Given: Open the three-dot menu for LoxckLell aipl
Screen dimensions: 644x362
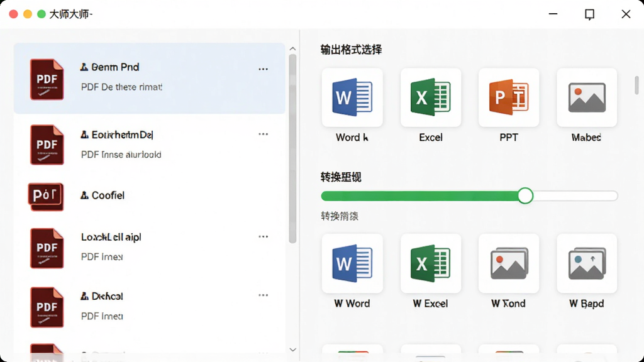Looking at the screenshot, I should (x=264, y=237).
